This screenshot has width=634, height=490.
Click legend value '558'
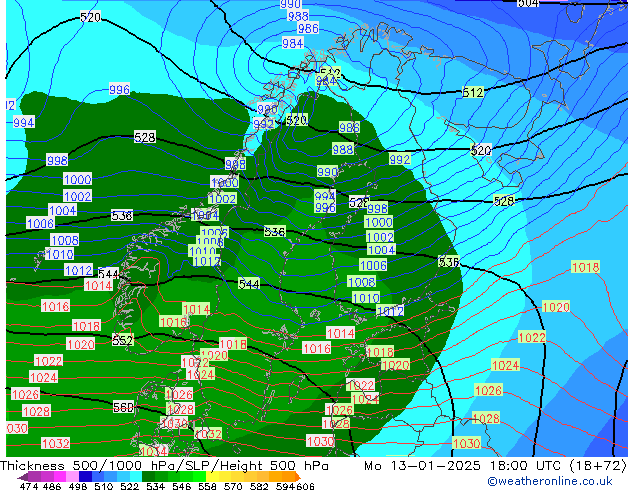click(x=207, y=486)
